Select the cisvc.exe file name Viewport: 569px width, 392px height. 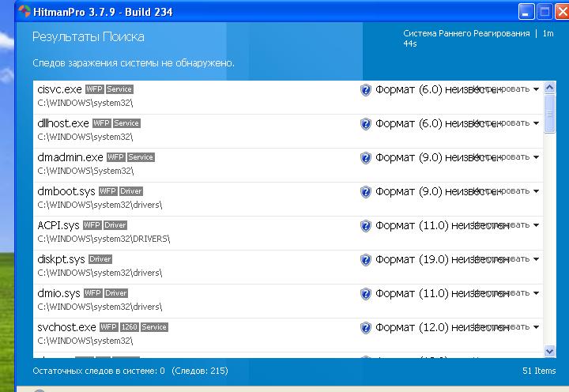click(59, 89)
